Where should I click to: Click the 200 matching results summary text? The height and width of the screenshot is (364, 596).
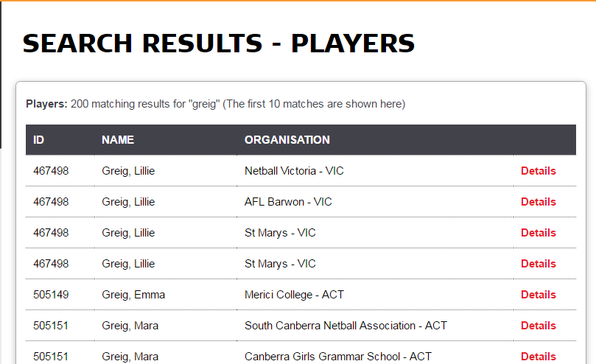[x=216, y=104]
